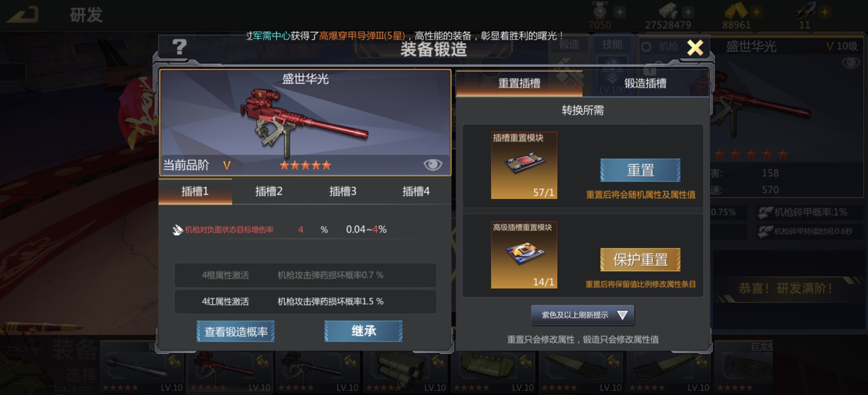
Task: Click the 继承 button
Action: click(363, 331)
